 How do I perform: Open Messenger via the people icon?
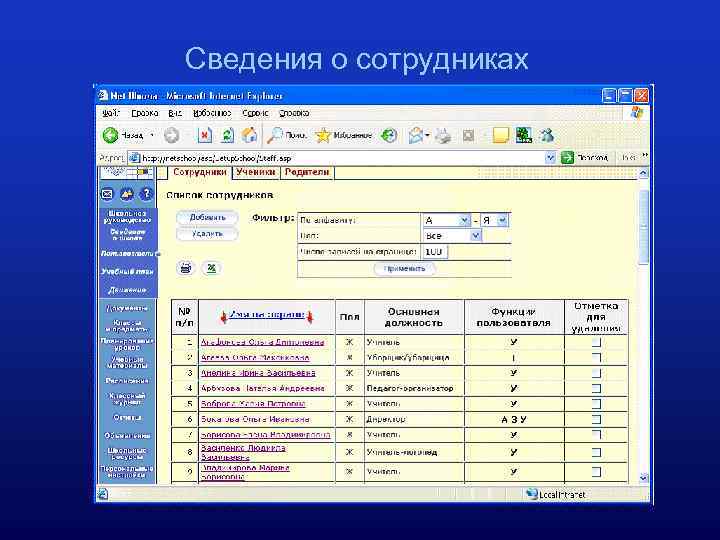coord(547,135)
